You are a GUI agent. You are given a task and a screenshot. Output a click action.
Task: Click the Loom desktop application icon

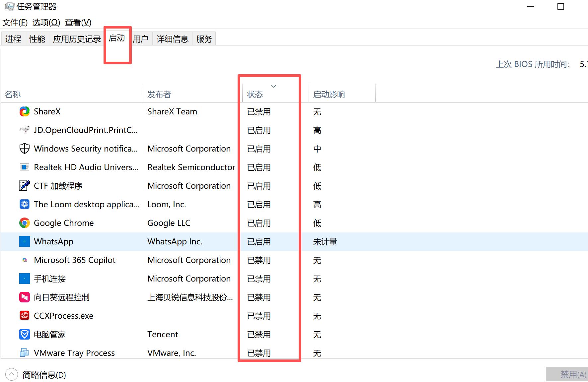(x=24, y=204)
